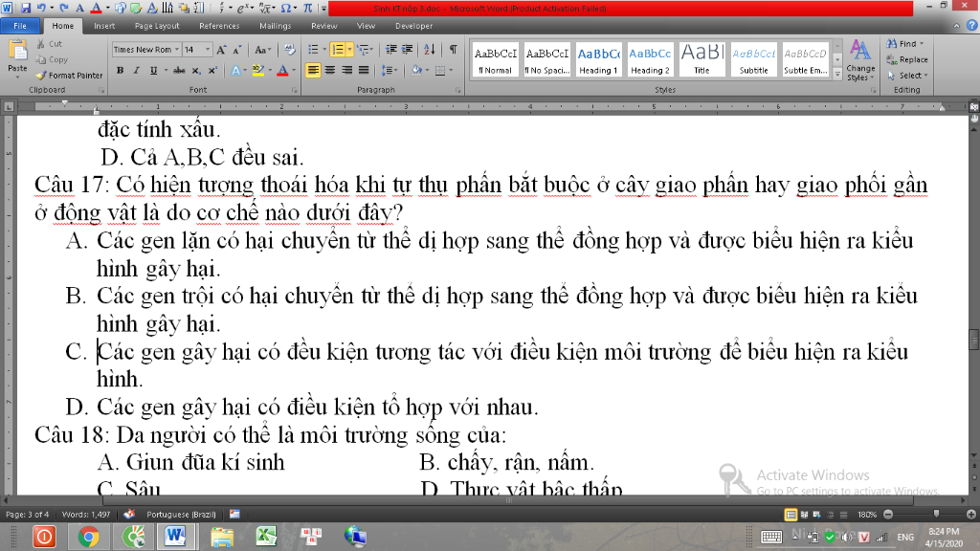Viewport: 980px width, 551px height.
Task: Expand the Bullets dropdown
Action: [323, 50]
